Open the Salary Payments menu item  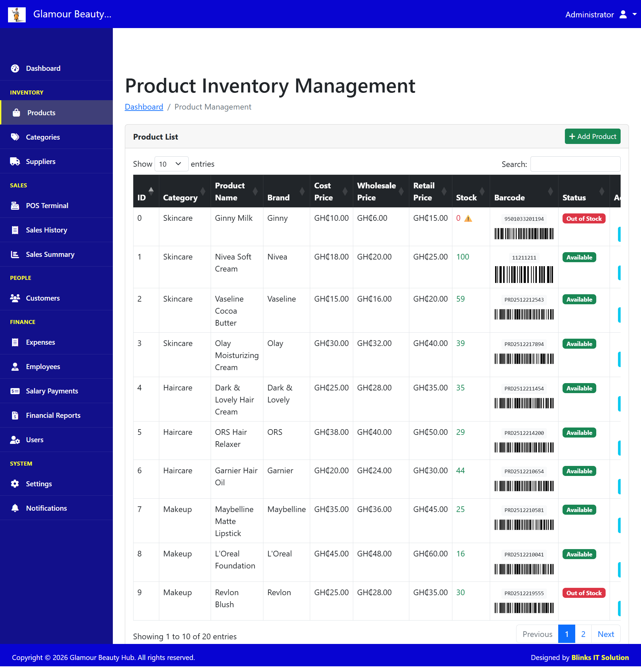click(56, 391)
